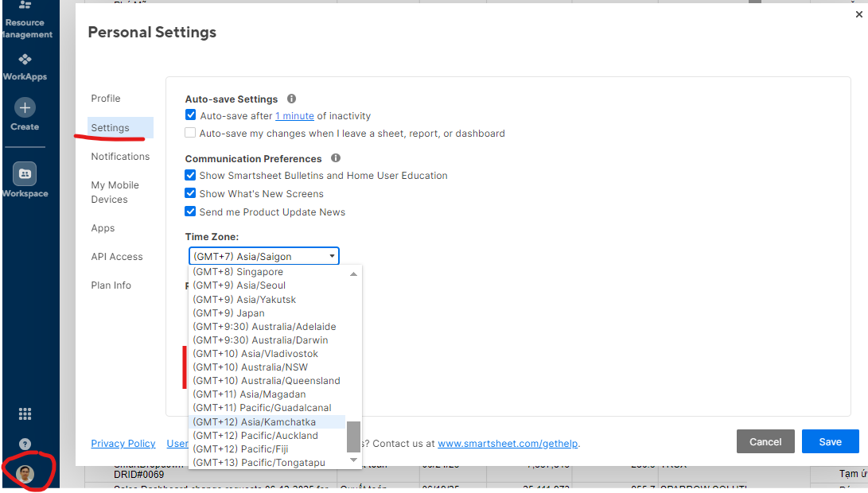Choose (GMT+9:30) Australia/Darwin
868x493 pixels.
pyautogui.click(x=267, y=340)
